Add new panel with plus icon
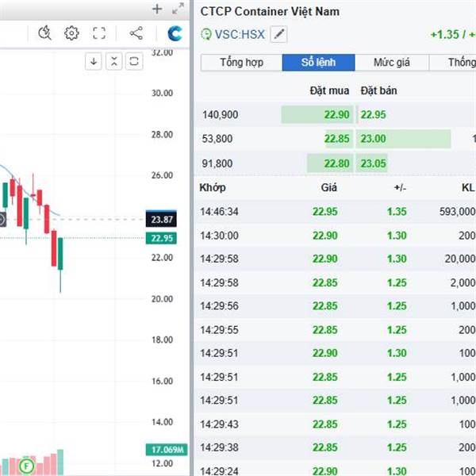Screen dimensions: 476x476 157,9
